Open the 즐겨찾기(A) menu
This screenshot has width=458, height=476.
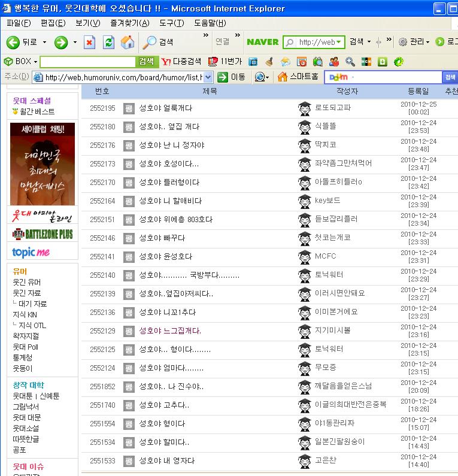pos(129,23)
